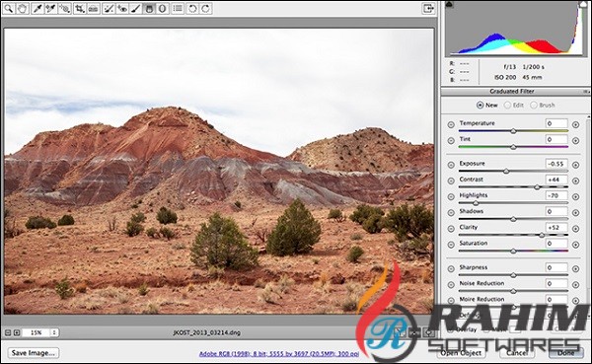Click the Highlights slider handle

pos(476,203)
